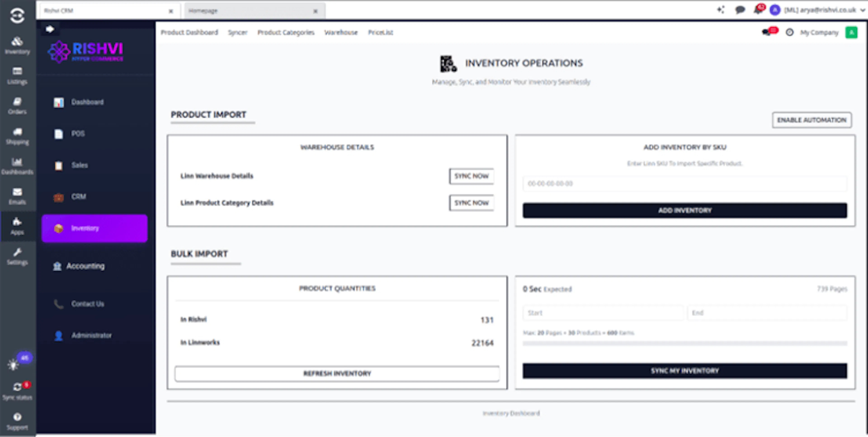Viewport: 868px width, 437px height.
Task: Open Accounting in the sidebar
Action: 94,266
